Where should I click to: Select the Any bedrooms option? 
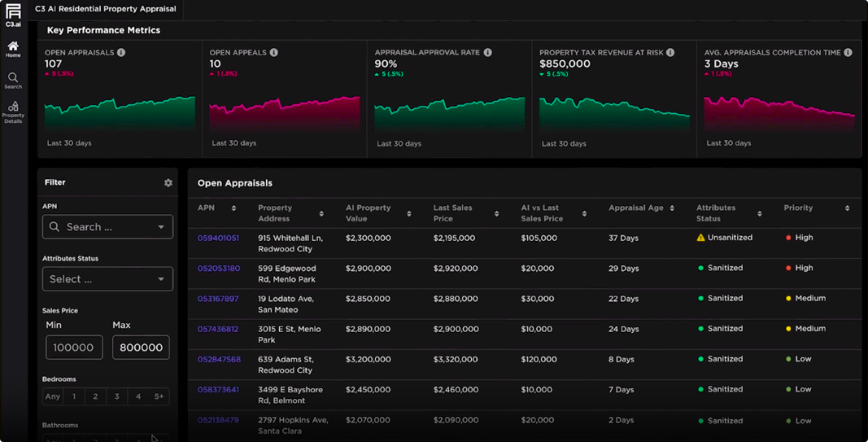pos(53,396)
